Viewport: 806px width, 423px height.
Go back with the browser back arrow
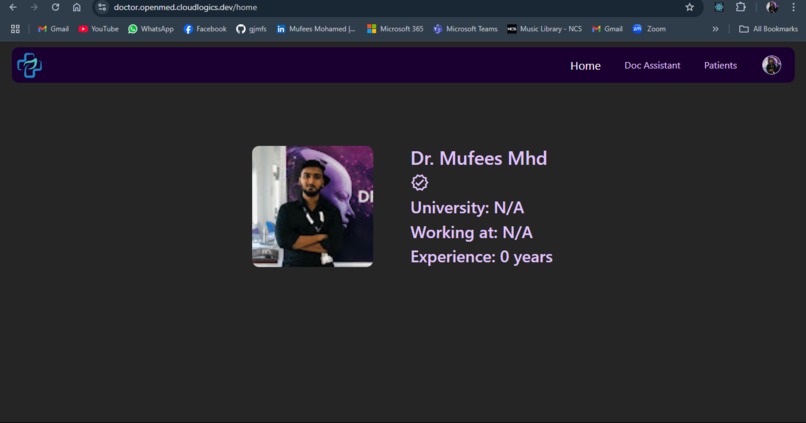coord(13,7)
